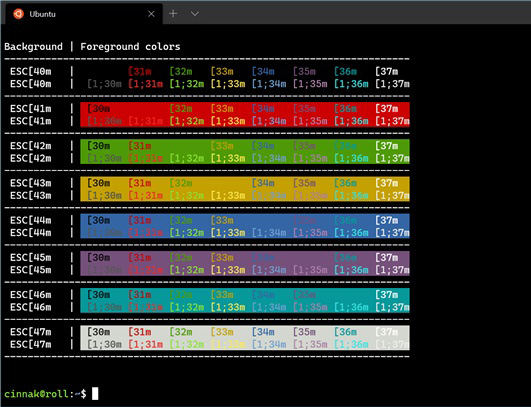531x407 pixels.
Task: Click [1;36m on the black background row
Action: [352, 84]
